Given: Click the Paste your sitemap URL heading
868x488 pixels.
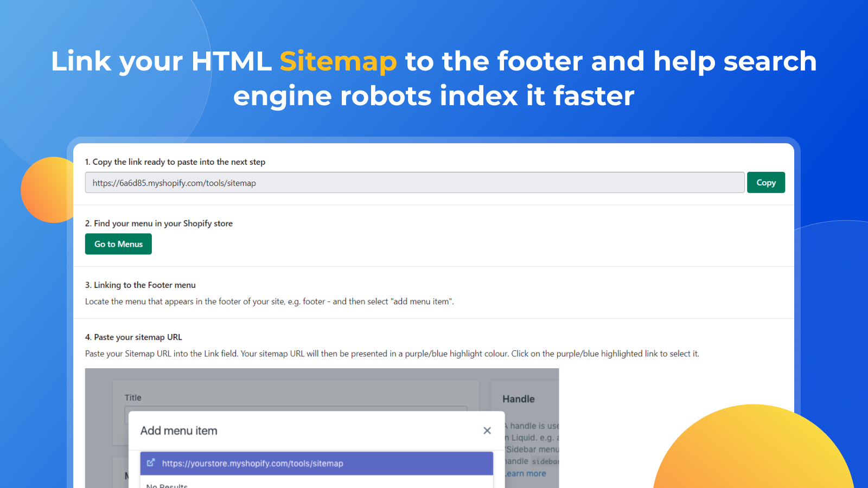Looking at the screenshot, I should click(x=133, y=337).
